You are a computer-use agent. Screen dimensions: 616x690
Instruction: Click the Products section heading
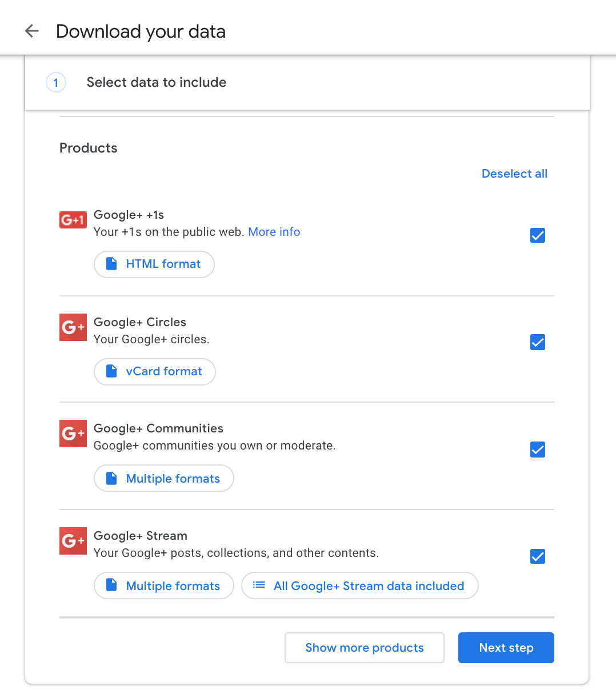tap(88, 147)
